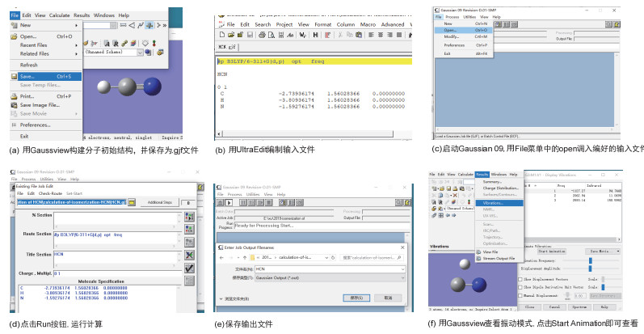Click the Start Animation button
644x334 pixels.
click(x=552, y=251)
